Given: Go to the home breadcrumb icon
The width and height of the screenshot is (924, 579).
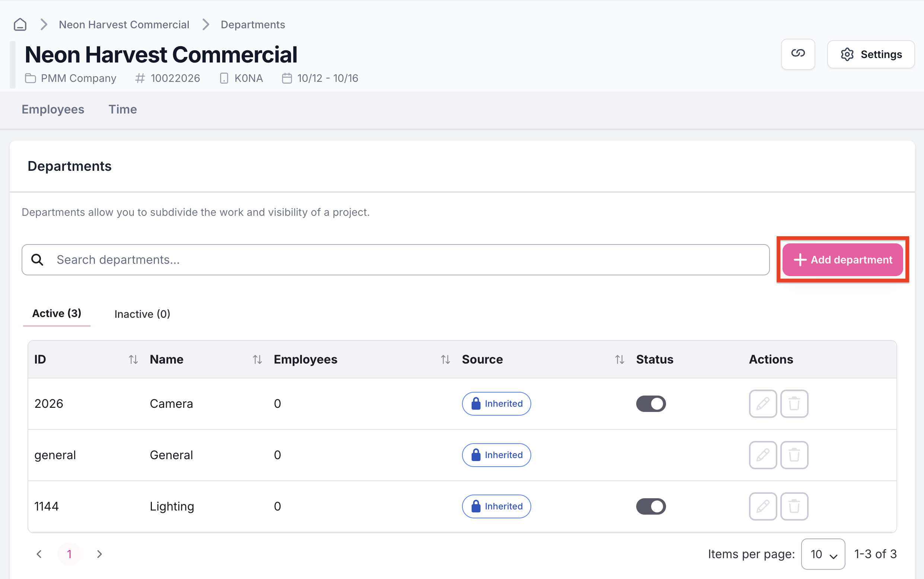Looking at the screenshot, I should 20,25.
